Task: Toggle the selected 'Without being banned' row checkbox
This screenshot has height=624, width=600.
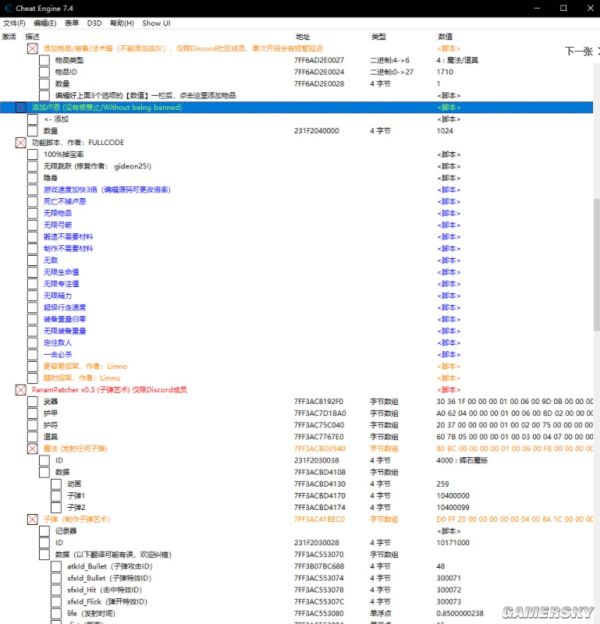Action: coord(21,107)
